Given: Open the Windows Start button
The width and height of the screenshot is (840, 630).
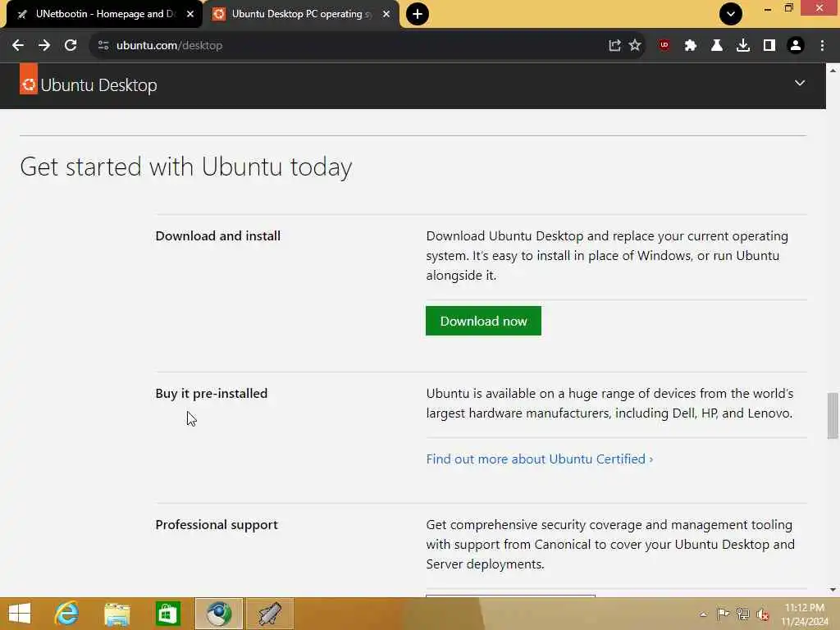Looking at the screenshot, I should click(20, 614).
